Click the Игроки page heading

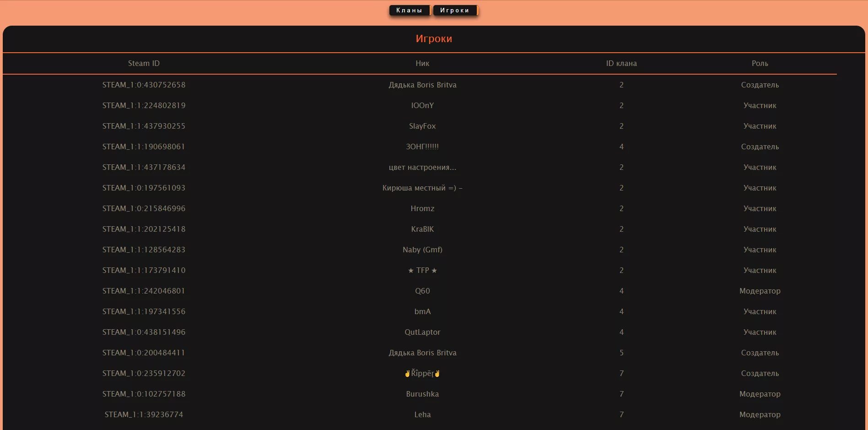(x=434, y=38)
